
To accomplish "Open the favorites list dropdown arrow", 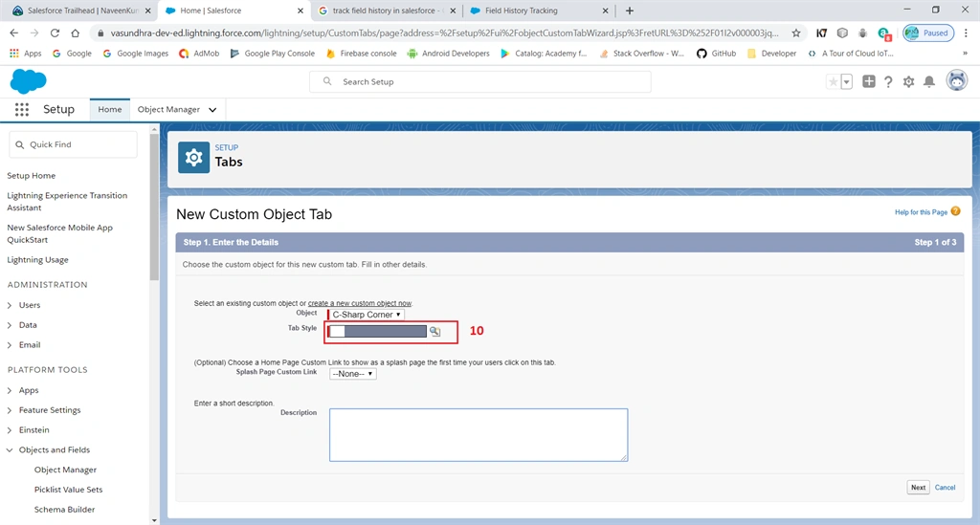I will coord(846,82).
